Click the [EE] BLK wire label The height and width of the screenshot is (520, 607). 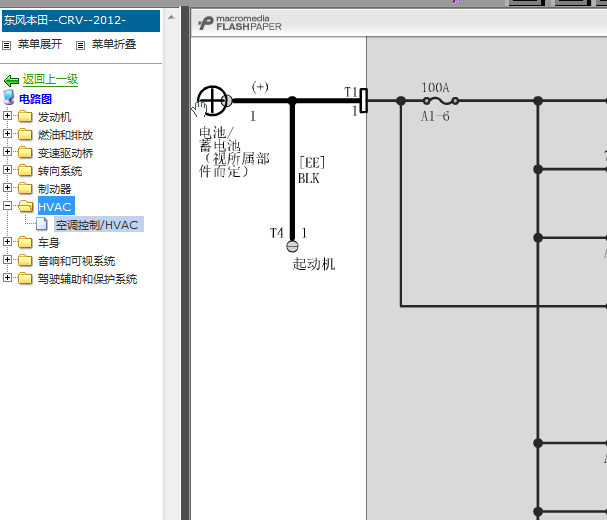[x=312, y=170]
